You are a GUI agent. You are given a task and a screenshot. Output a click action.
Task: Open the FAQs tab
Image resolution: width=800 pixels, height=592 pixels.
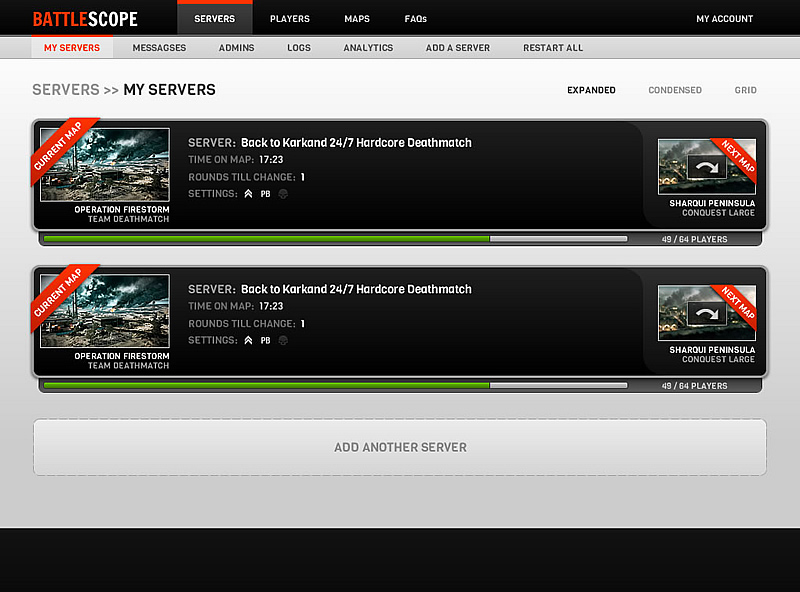pyautogui.click(x=415, y=19)
